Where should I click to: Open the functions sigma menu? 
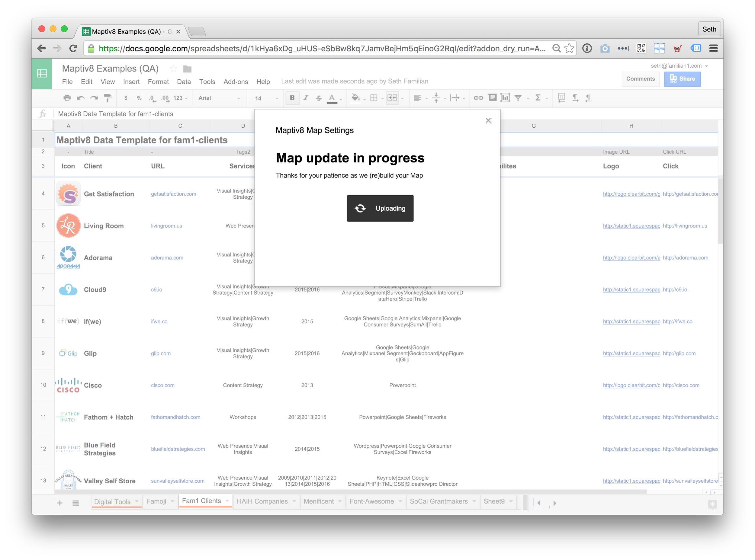(x=538, y=98)
